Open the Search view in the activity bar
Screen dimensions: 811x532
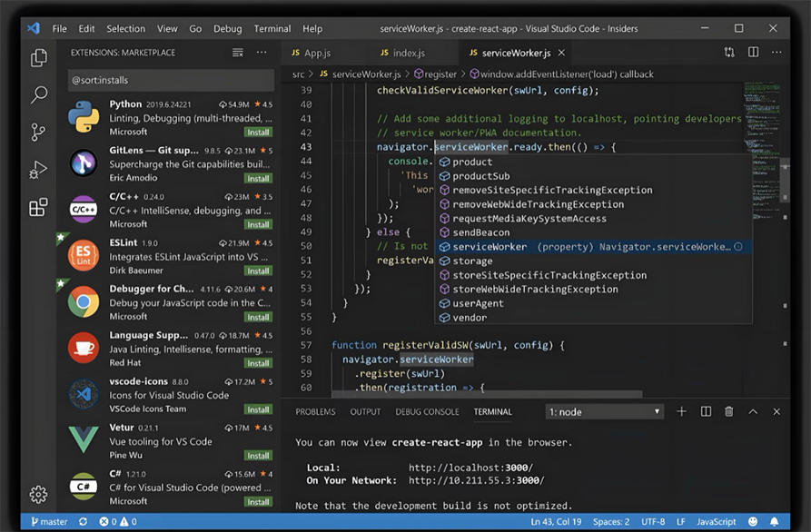pos(38,94)
